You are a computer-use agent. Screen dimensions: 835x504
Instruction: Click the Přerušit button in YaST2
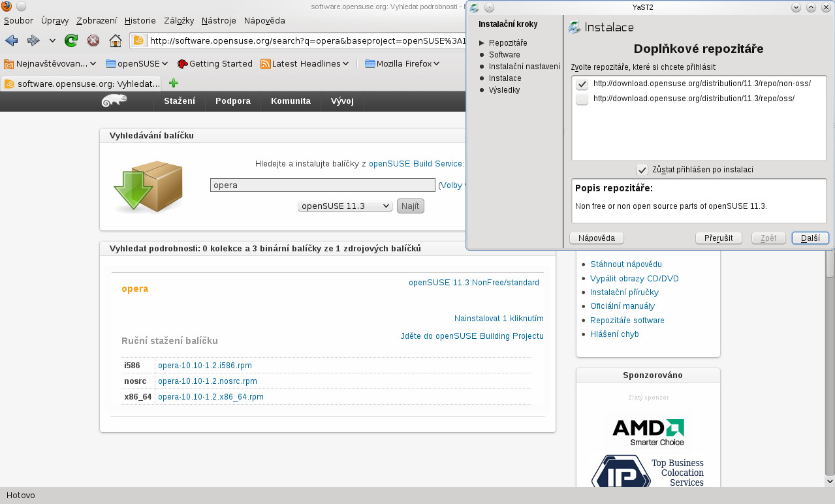coord(719,238)
